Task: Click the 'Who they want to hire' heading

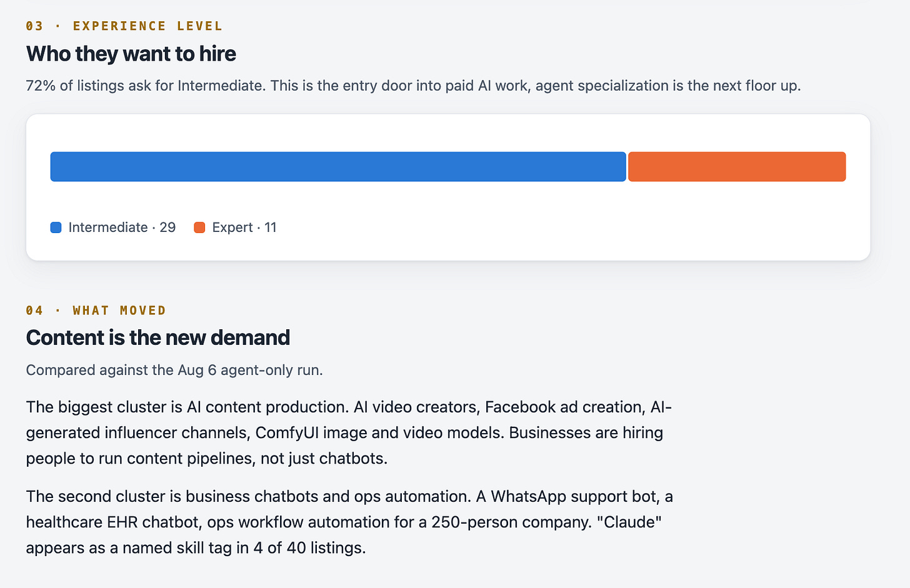Action: 131,54
